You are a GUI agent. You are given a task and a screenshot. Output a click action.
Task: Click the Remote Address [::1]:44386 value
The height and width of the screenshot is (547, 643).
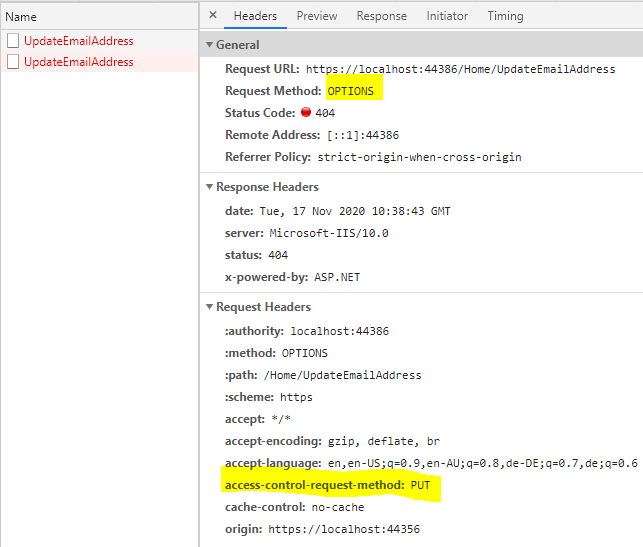(363, 135)
